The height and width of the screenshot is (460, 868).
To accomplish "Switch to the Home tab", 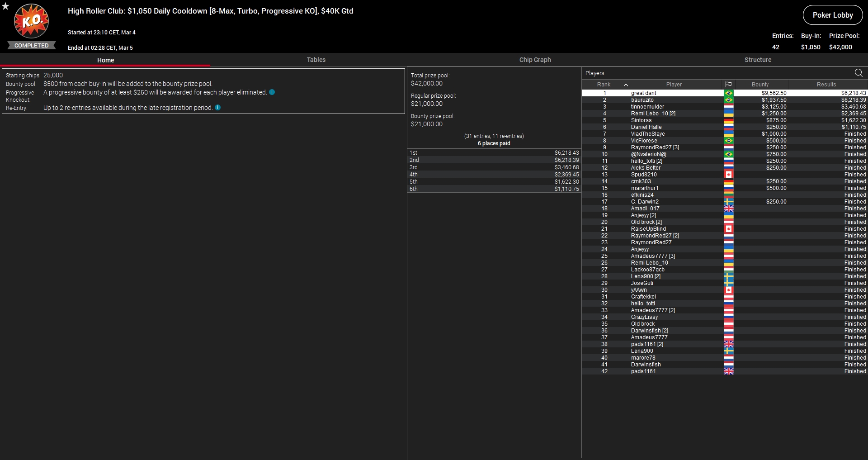I will (x=105, y=60).
